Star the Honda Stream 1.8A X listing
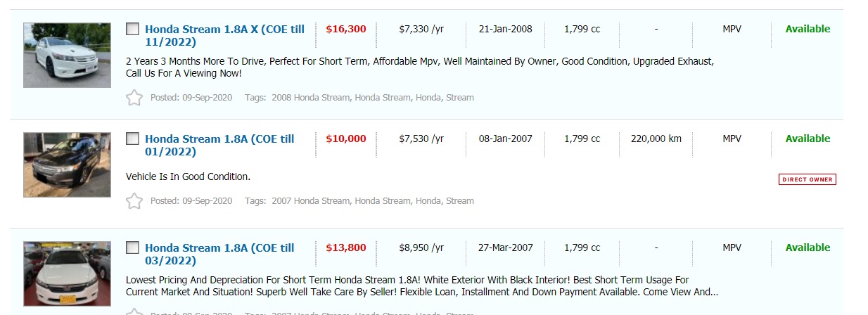The height and width of the screenshot is (315, 868). click(x=134, y=98)
